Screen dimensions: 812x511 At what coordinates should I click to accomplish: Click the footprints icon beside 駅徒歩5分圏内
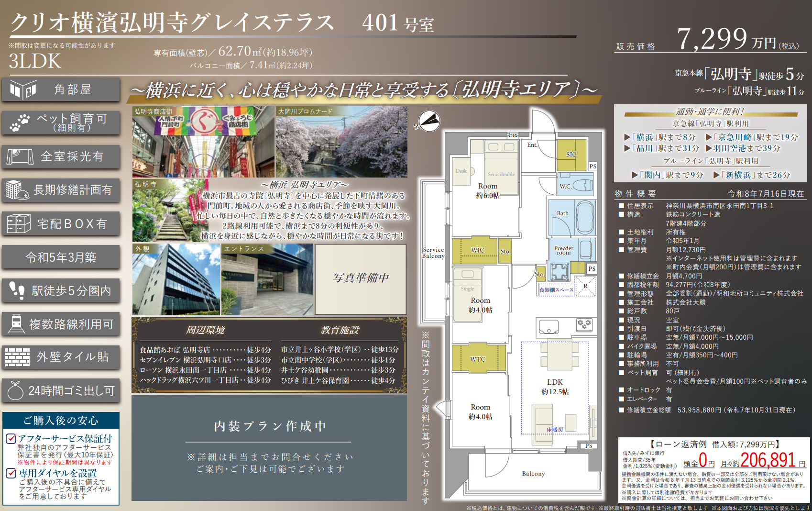17,290
